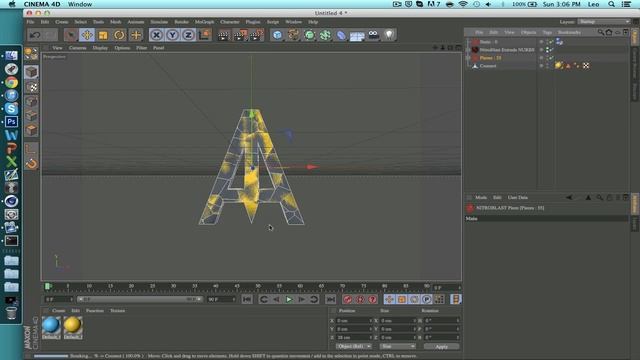Click the orange snap icon in left palette
The width and height of the screenshot is (640, 360).
pos(31,163)
